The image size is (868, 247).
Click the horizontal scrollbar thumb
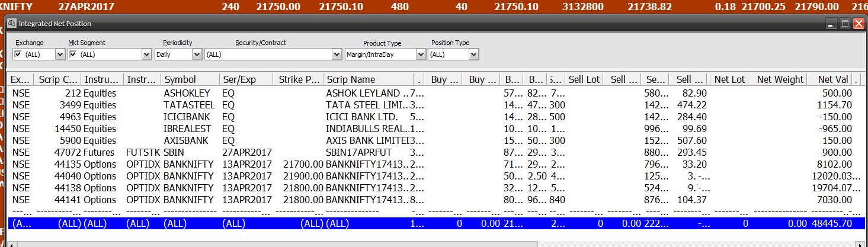pyautogui.click(x=276, y=244)
